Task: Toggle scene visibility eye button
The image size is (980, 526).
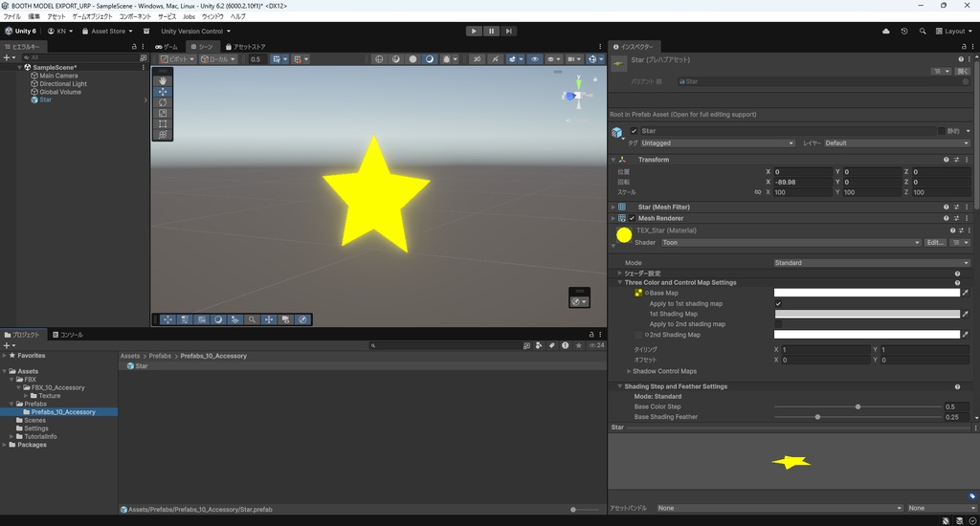Action: (x=534, y=59)
